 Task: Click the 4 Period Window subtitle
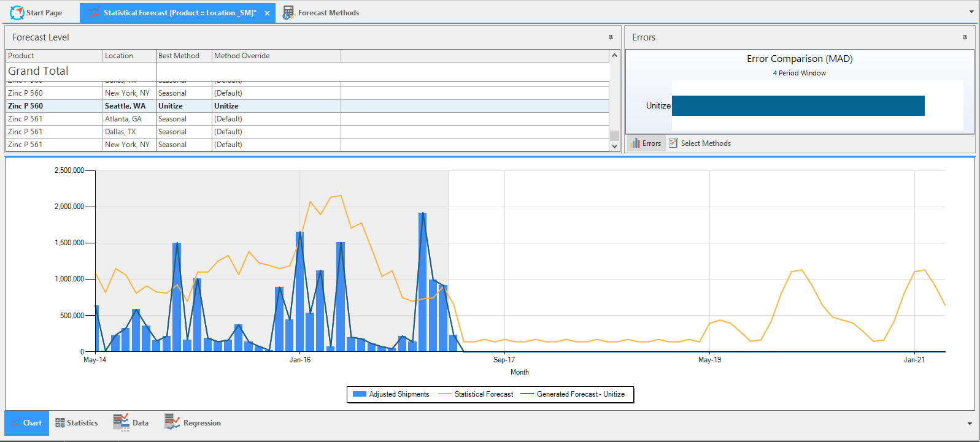pyautogui.click(x=799, y=73)
